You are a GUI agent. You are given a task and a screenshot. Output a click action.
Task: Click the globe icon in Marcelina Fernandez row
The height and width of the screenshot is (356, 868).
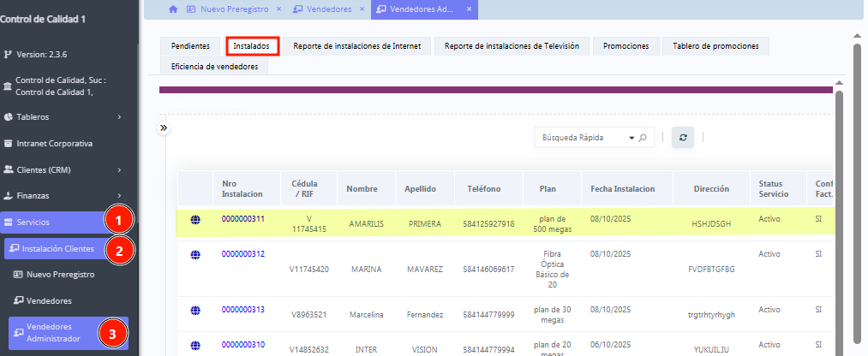point(195,310)
